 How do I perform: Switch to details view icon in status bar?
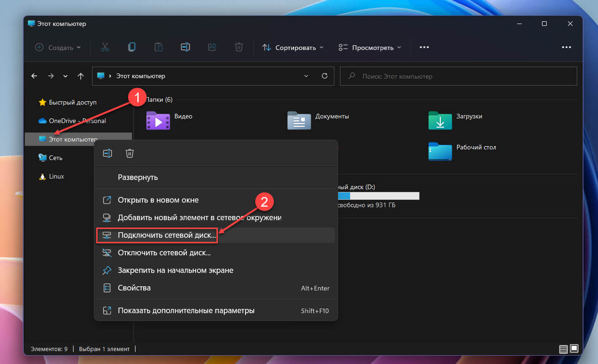pyautogui.click(x=563, y=348)
